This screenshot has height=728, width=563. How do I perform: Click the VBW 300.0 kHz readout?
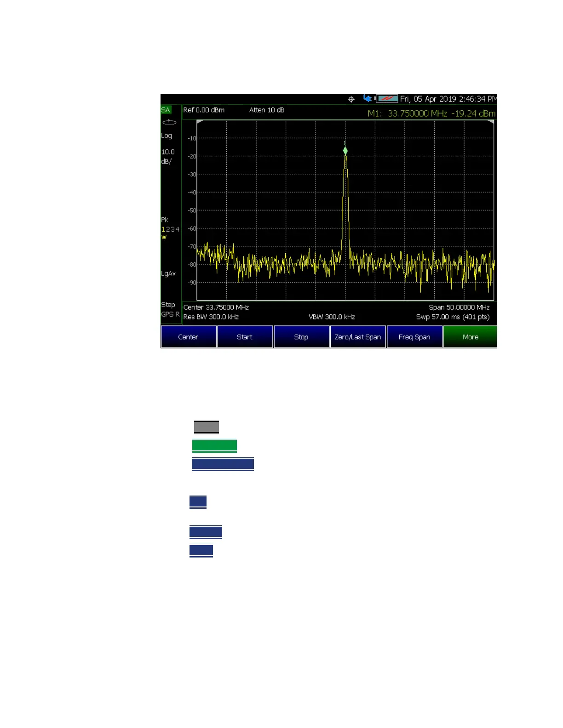click(x=332, y=317)
